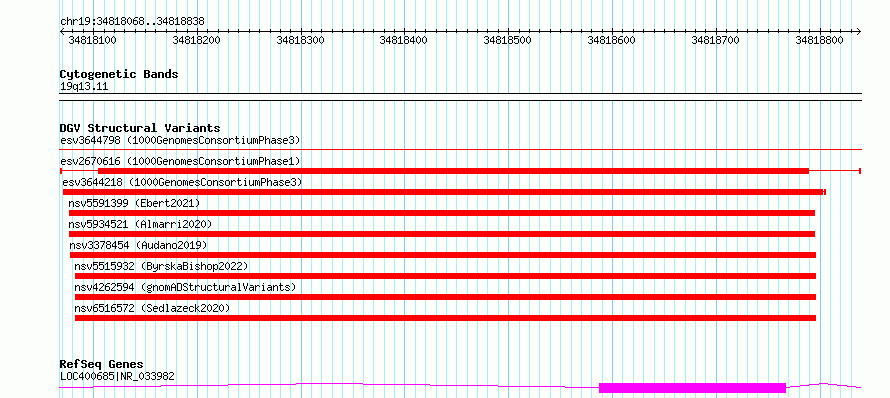Open the esv3644218 variant label
The height and width of the screenshot is (398, 890).
(x=182, y=182)
